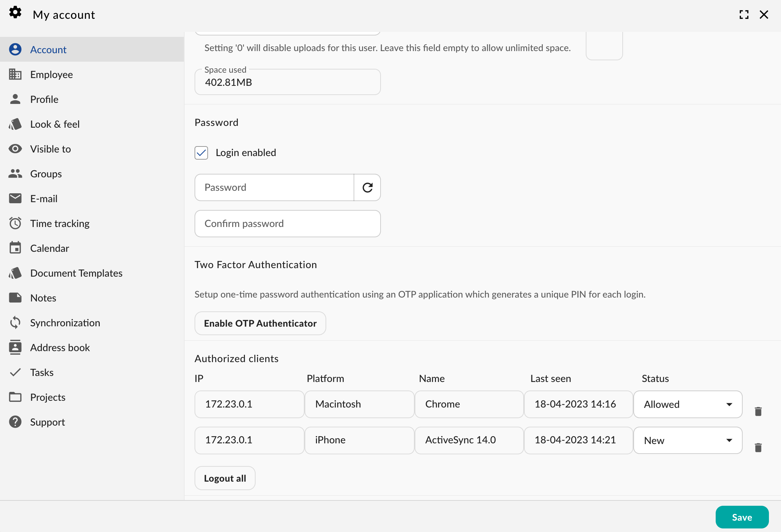Screen dimensions: 781x532
Task: Open the Synchronization section
Action: coord(92,322)
